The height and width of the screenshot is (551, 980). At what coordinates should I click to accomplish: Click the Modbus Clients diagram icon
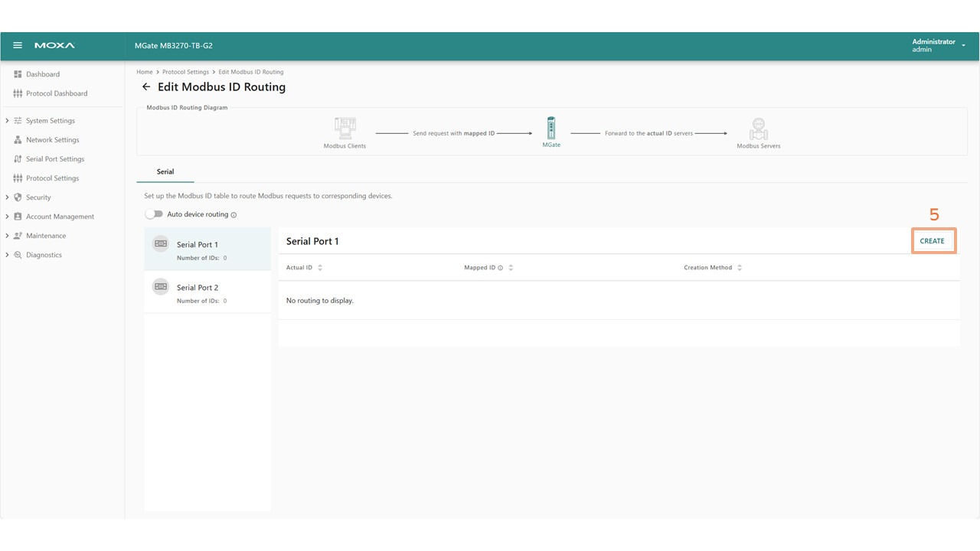pos(345,128)
